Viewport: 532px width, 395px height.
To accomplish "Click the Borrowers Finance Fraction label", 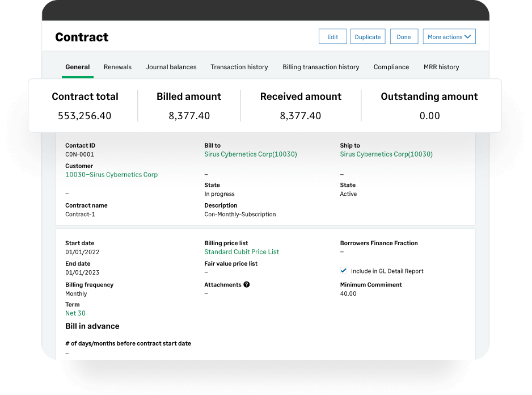I will pos(379,243).
